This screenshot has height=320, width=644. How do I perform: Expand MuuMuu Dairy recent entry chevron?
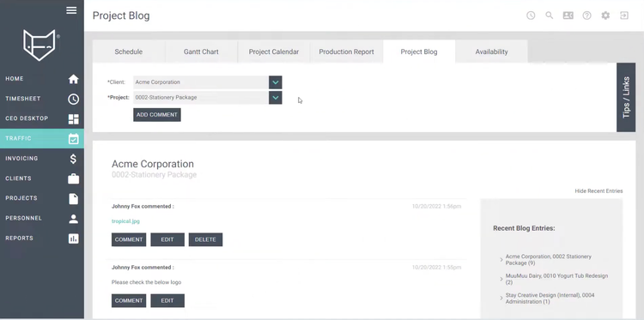(x=501, y=279)
